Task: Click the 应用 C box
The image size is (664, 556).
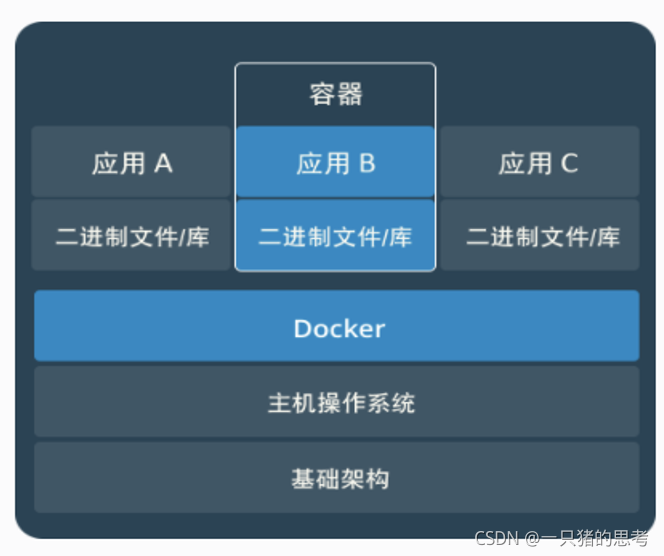Action: [540, 161]
